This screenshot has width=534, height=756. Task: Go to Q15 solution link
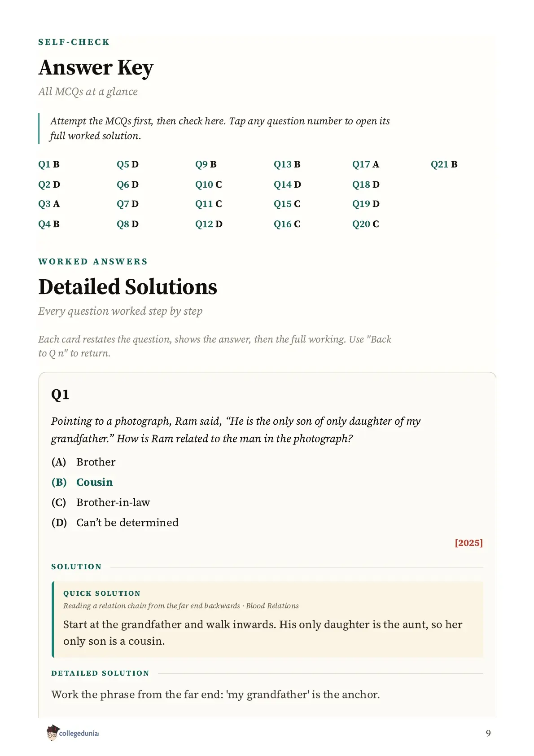point(287,204)
